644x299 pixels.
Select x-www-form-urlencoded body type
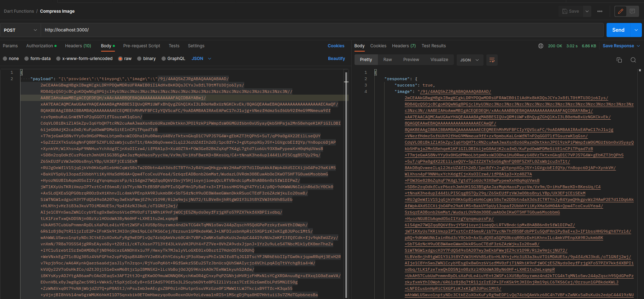(x=84, y=59)
